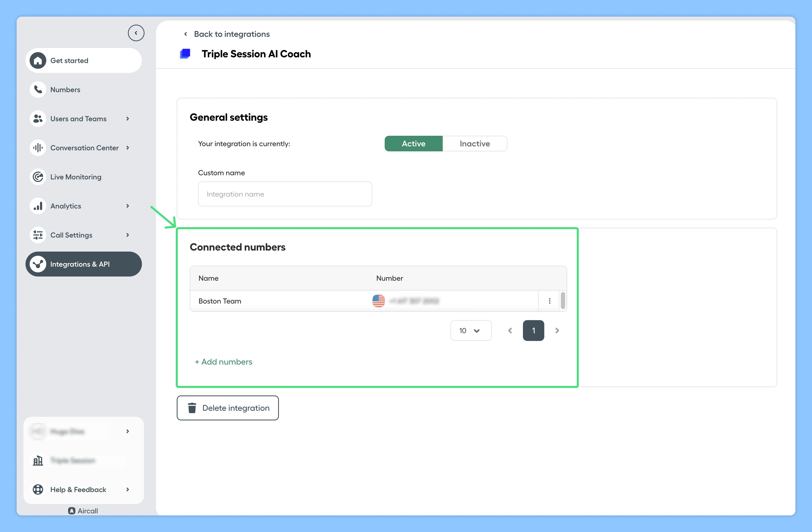Viewport: 812px width, 532px height.
Task: Go to previous page of connected numbers
Action: pyautogui.click(x=510, y=331)
